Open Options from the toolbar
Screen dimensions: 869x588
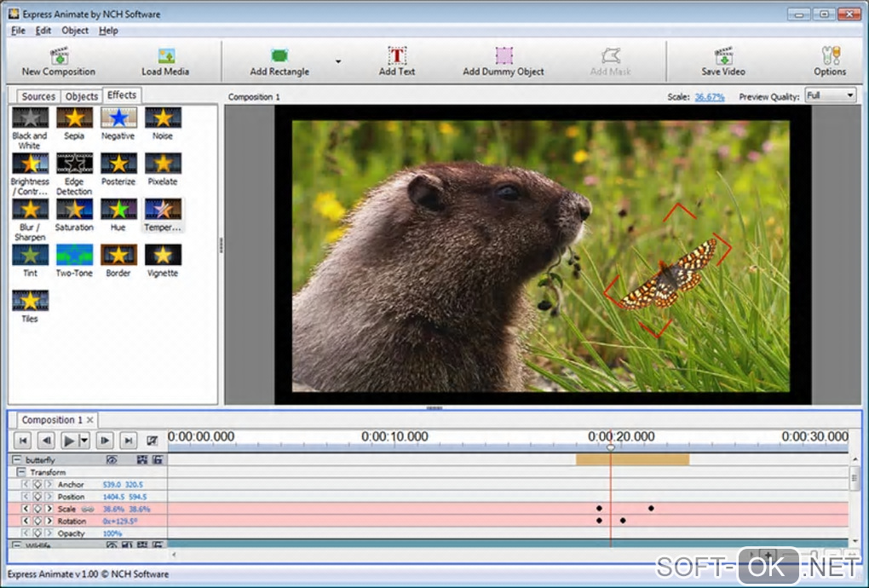(x=830, y=56)
